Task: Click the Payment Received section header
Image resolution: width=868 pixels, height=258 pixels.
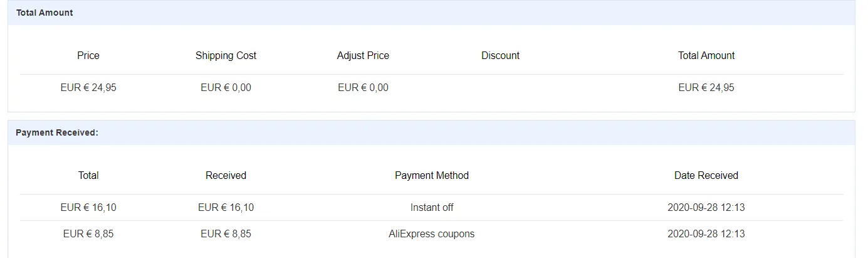Action: click(57, 133)
